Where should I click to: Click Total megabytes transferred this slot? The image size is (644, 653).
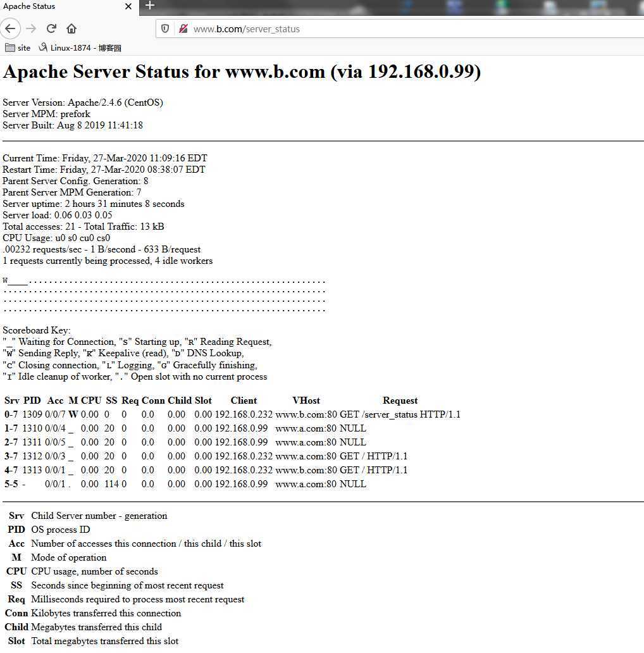pos(105,641)
